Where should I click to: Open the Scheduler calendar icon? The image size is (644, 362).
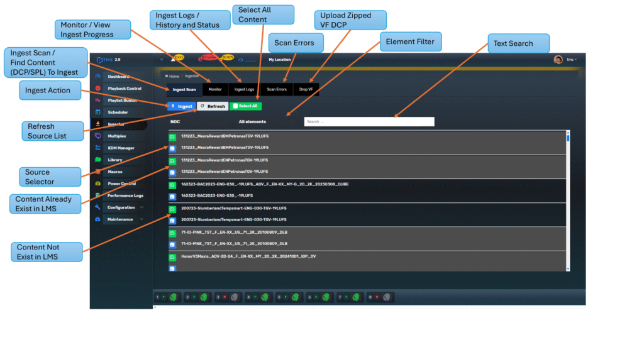click(97, 112)
